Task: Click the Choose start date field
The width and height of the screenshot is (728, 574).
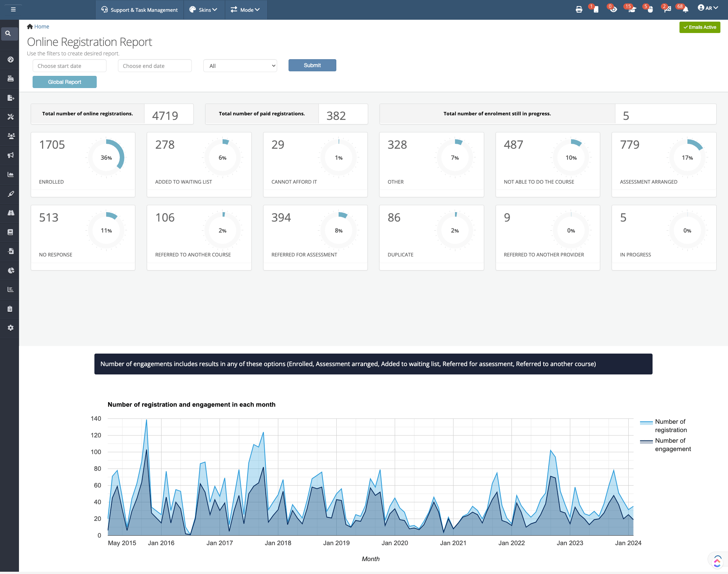Action: 69,66
